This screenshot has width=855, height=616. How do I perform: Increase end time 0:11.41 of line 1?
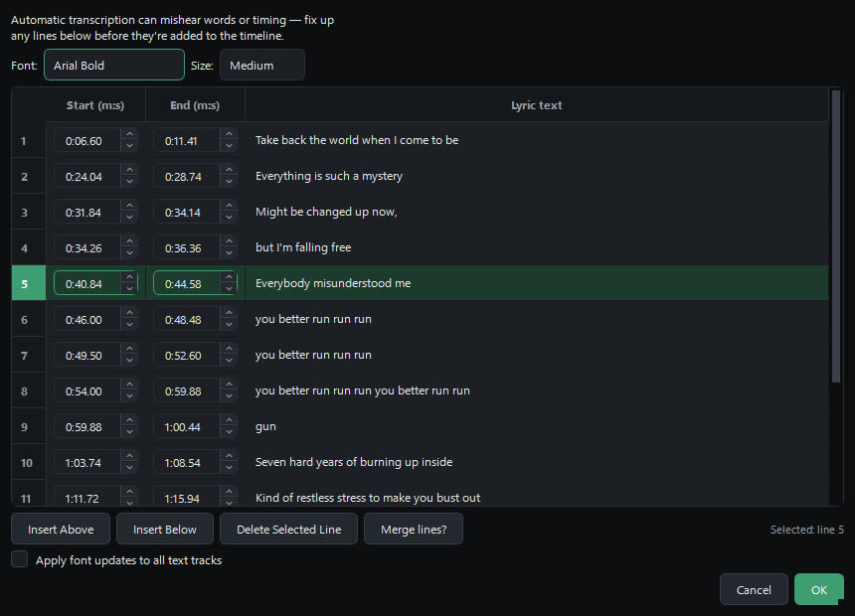coord(229,134)
